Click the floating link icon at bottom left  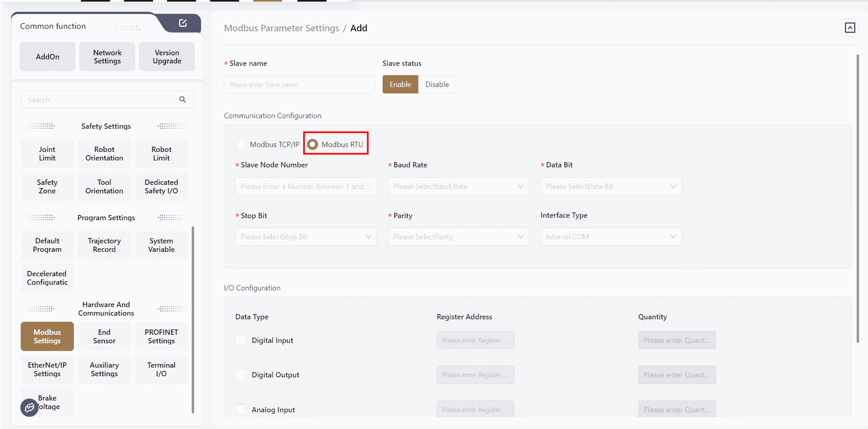(29, 407)
